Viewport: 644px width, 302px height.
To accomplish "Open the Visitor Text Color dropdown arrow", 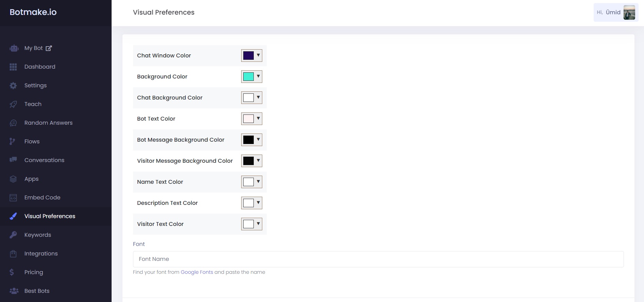I will tap(258, 224).
